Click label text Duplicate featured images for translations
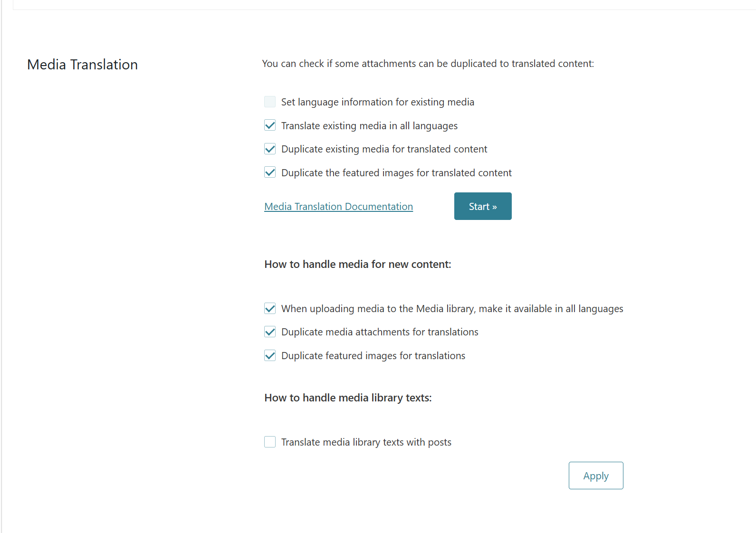 click(373, 356)
